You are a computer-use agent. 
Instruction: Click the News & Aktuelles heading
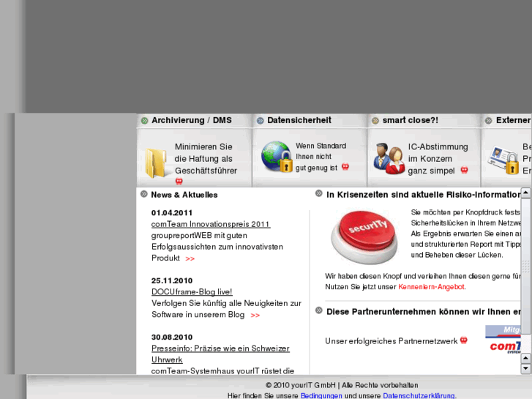point(184,195)
